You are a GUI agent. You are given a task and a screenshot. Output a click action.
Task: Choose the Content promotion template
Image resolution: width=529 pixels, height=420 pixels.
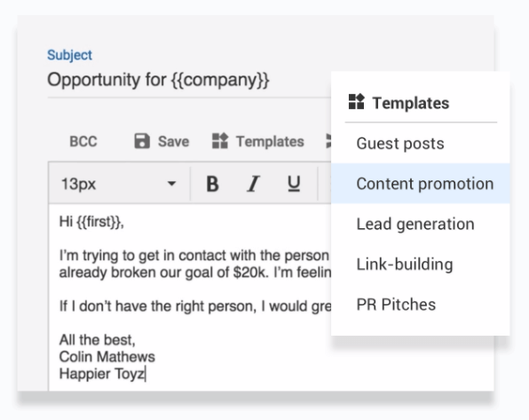[421, 183]
